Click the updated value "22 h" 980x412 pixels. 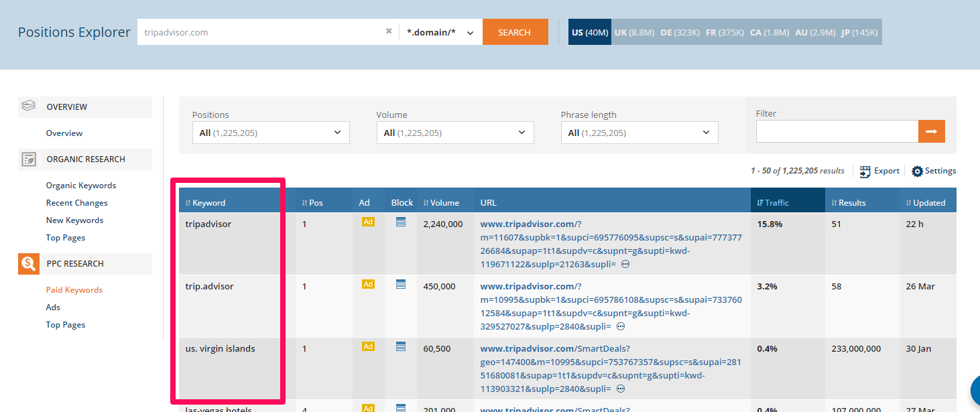(x=914, y=224)
